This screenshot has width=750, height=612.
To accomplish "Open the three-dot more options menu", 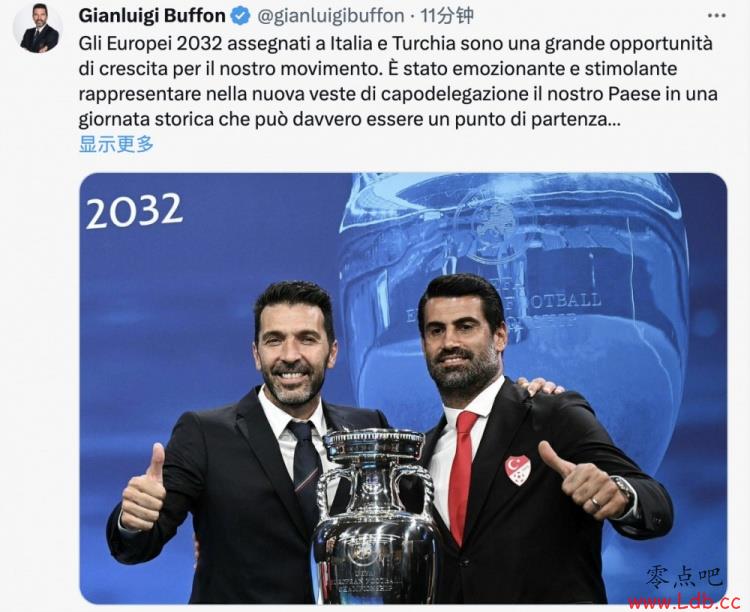I will pos(716,16).
